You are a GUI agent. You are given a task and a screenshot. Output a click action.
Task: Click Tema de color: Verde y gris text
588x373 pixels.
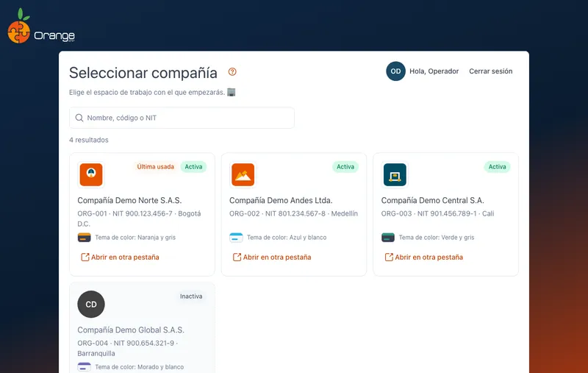(x=437, y=238)
